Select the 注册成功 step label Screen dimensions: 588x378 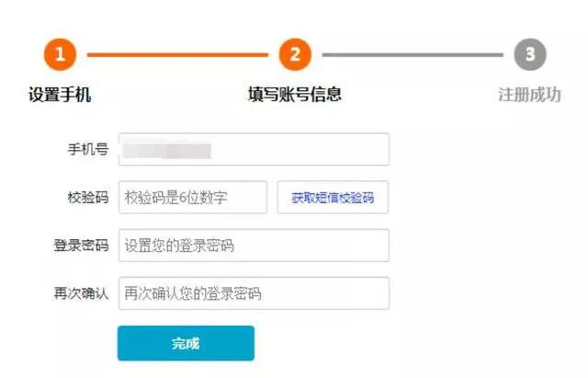[529, 94]
